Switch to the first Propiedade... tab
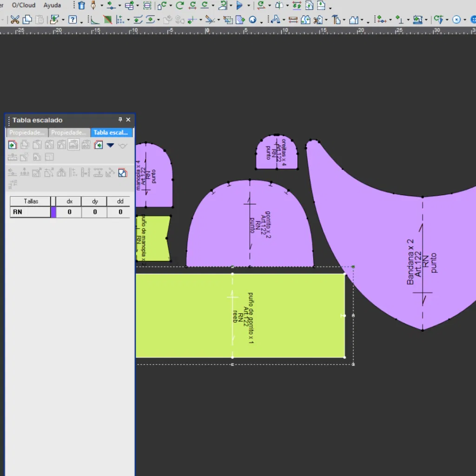This screenshot has width=476, height=476. pyautogui.click(x=27, y=132)
